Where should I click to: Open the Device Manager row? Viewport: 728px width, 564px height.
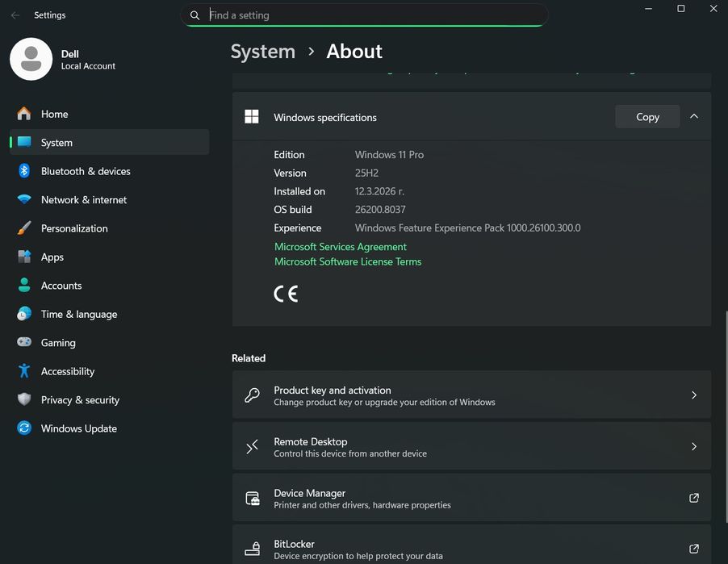coord(471,498)
